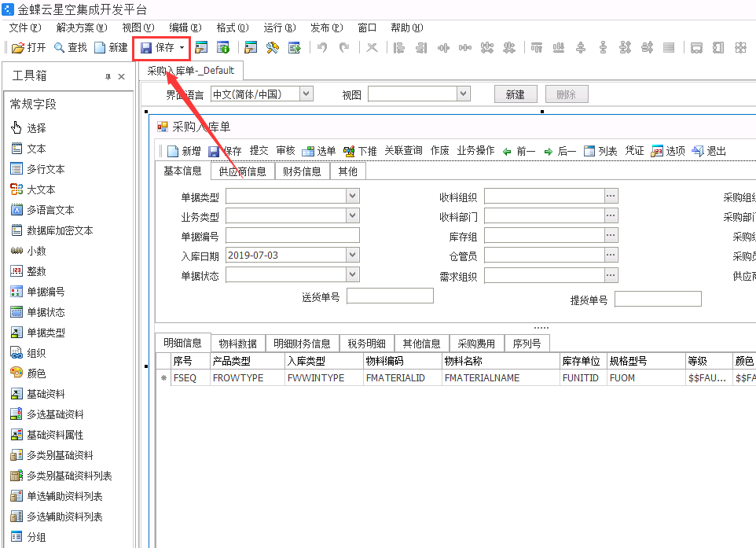Open the 发布 menu
The height and width of the screenshot is (548, 756).
326,28
